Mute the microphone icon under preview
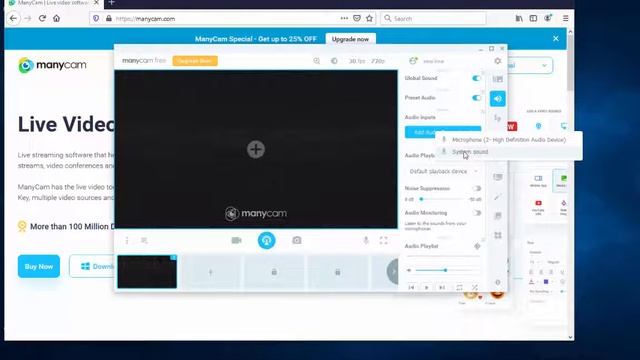The width and height of the screenshot is (640, 360). [366, 240]
